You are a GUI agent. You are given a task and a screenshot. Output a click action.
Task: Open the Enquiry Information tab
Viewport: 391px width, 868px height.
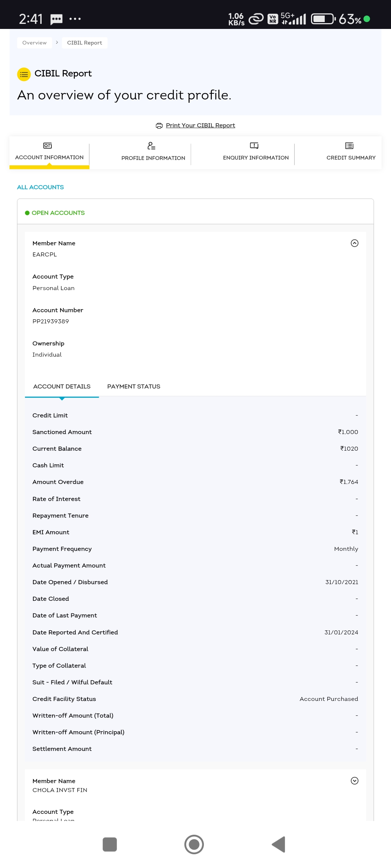tap(256, 158)
